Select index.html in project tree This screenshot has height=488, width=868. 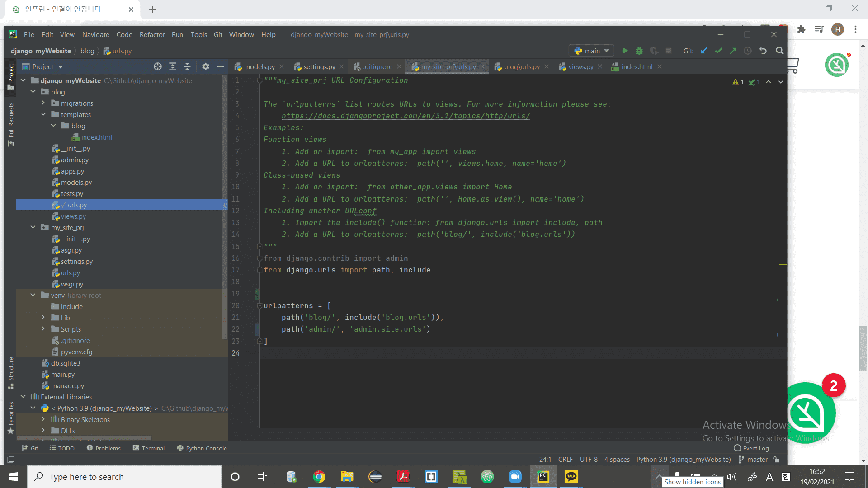[97, 137]
